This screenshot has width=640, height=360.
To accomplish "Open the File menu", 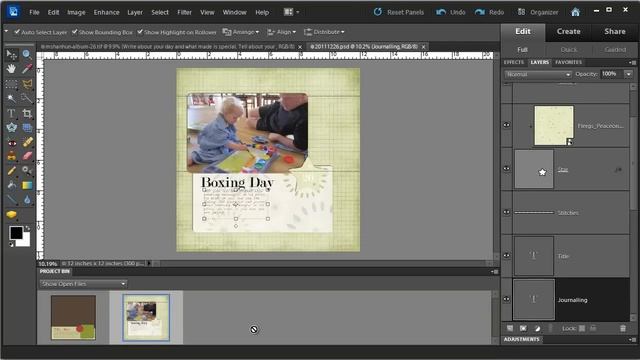I will [34, 12].
